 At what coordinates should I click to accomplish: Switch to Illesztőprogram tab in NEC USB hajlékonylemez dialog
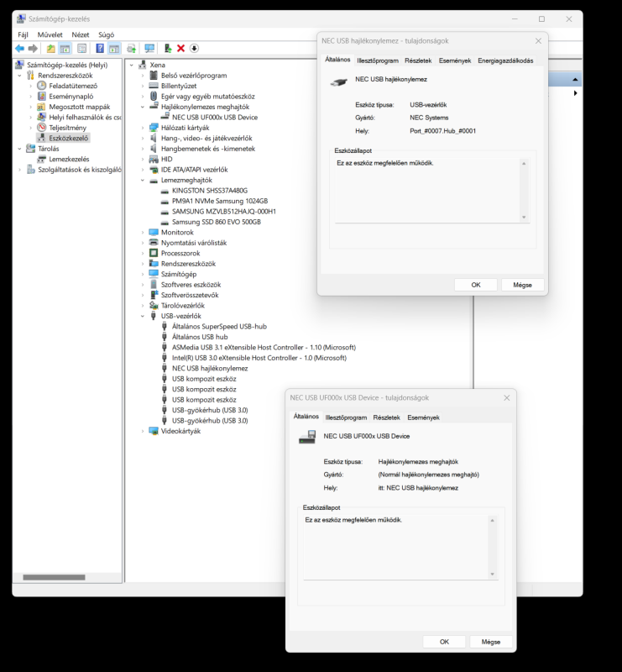(378, 60)
